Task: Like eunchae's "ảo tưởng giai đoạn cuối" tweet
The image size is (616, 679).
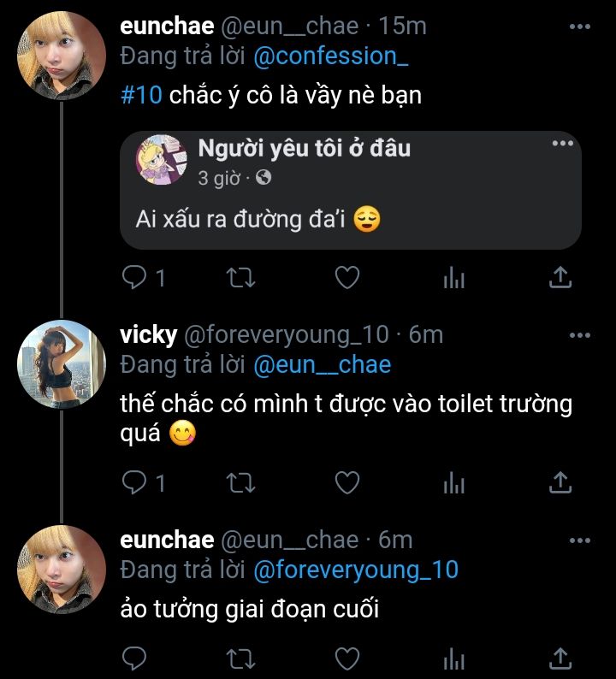Action: [x=346, y=658]
